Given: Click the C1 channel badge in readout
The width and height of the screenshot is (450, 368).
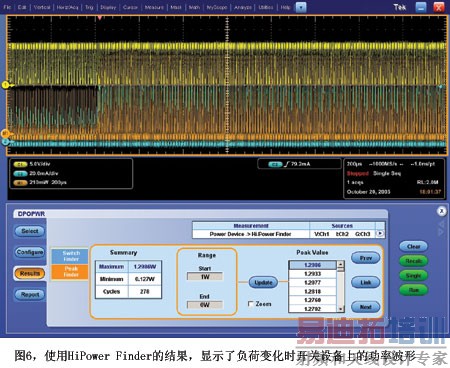Looking at the screenshot, I should point(20,164).
